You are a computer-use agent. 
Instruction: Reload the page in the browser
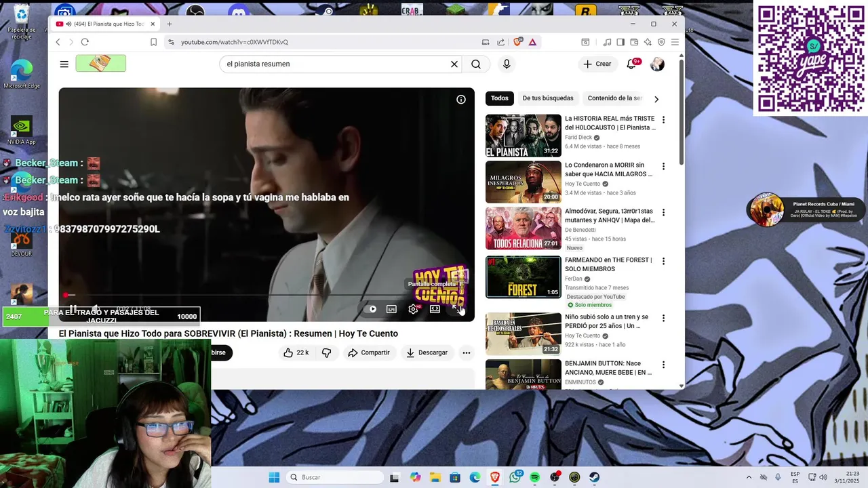85,42
